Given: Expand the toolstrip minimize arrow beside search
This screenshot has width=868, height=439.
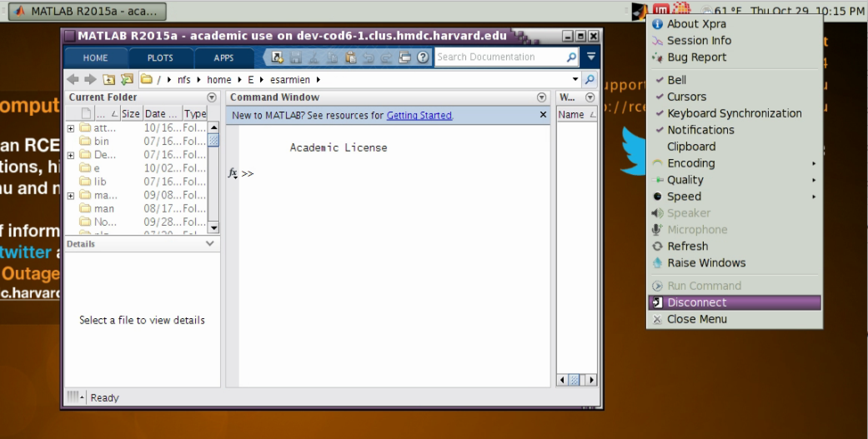Looking at the screenshot, I should pos(591,56).
